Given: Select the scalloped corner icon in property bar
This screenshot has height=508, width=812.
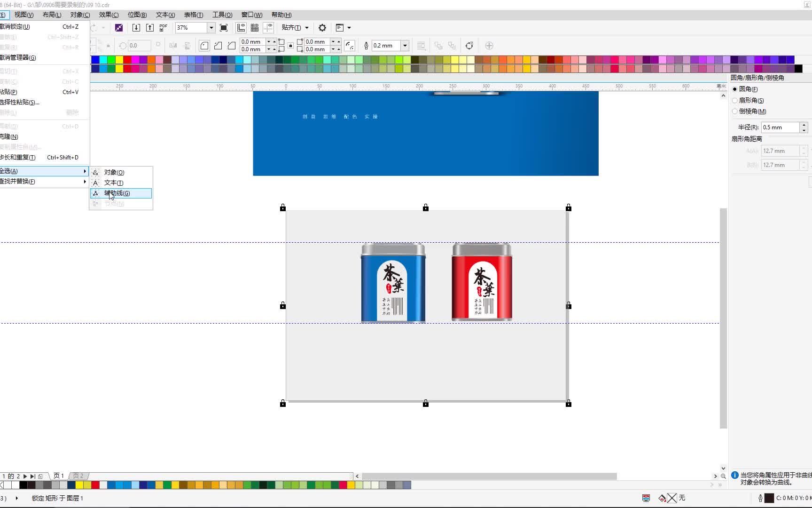Looking at the screenshot, I should [x=218, y=46].
